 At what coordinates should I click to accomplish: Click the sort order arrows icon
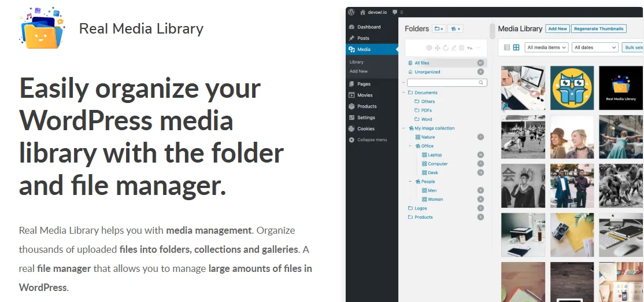[470, 48]
